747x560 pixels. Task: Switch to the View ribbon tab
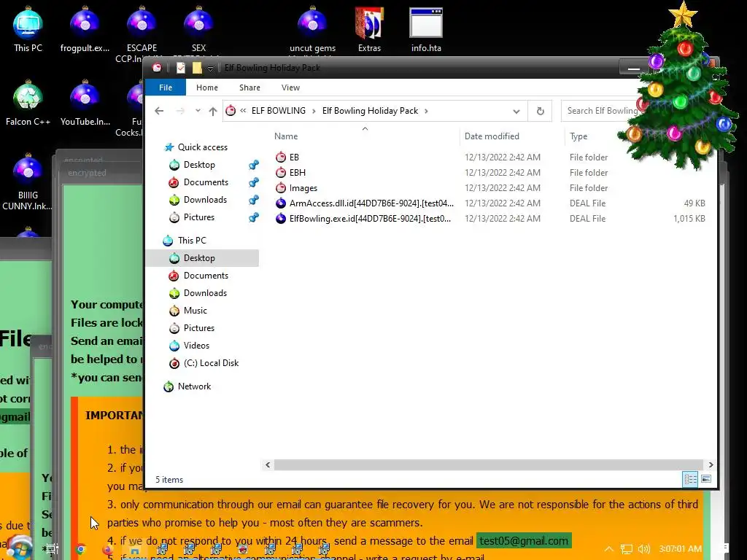[290, 87]
